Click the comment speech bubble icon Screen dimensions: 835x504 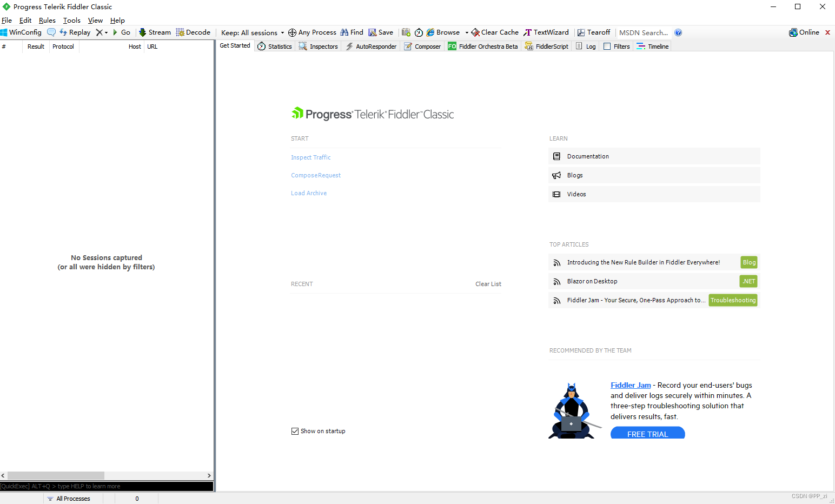pyautogui.click(x=51, y=32)
